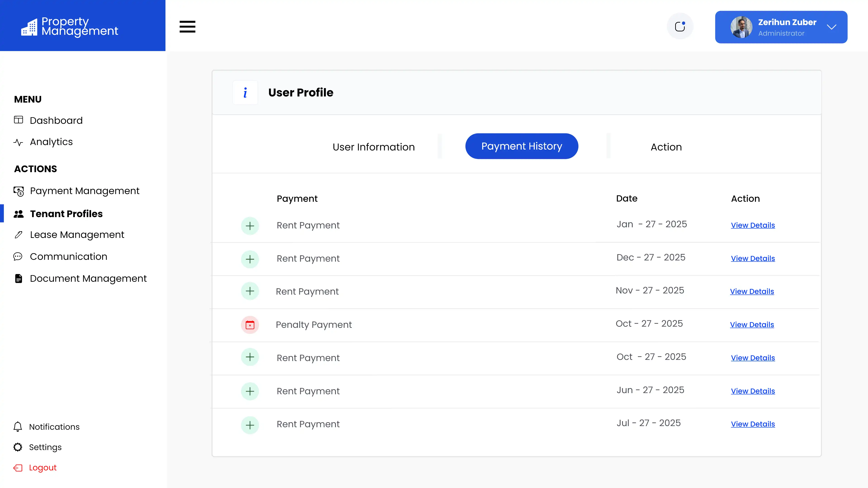This screenshot has height=488, width=868.
Task: Click the red Logout option
Action: 42,467
